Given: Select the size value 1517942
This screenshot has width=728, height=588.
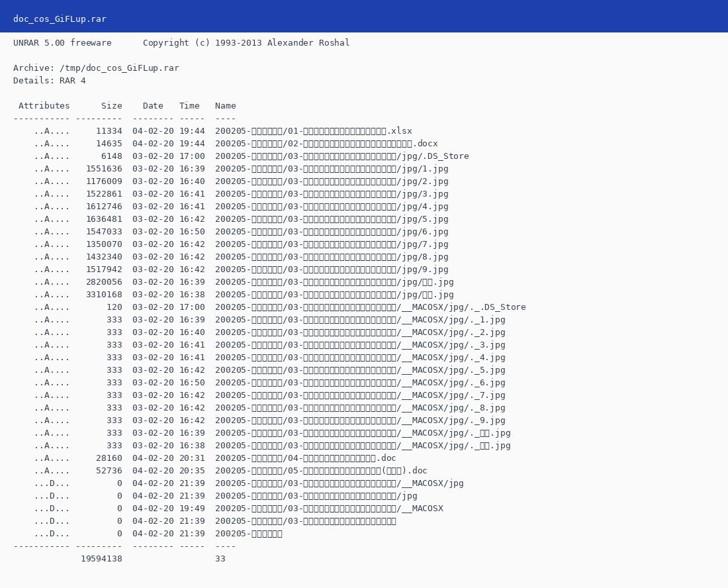Looking at the screenshot, I should click(x=104, y=269).
